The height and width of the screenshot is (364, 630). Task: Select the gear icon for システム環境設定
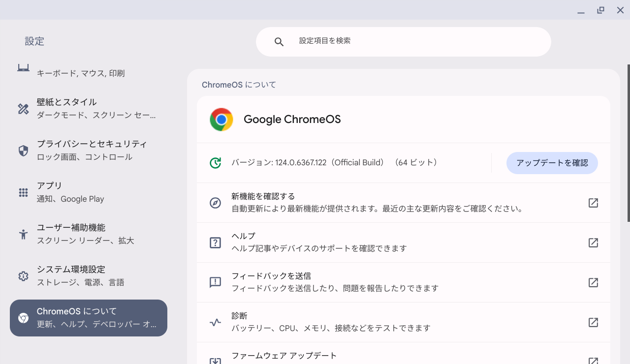pos(23,276)
